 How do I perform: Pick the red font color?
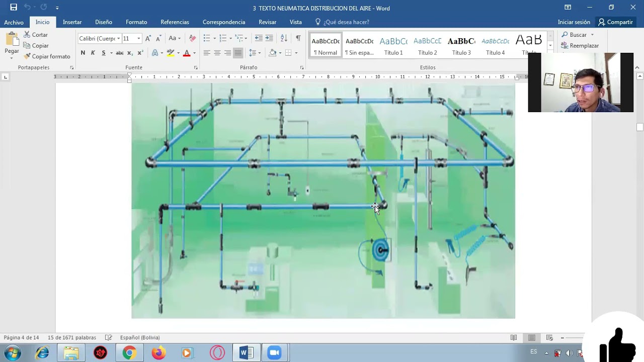(x=187, y=53)
